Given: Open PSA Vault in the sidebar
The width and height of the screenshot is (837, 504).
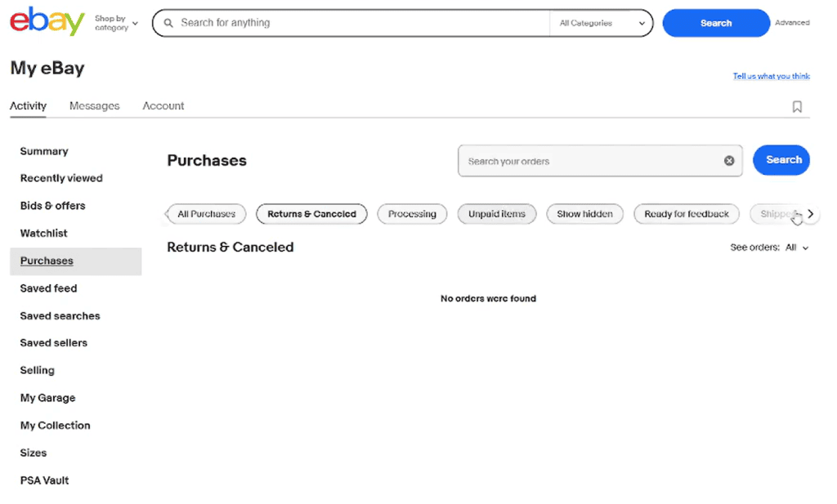Looking at the screenshot, I should coord(45,481).
